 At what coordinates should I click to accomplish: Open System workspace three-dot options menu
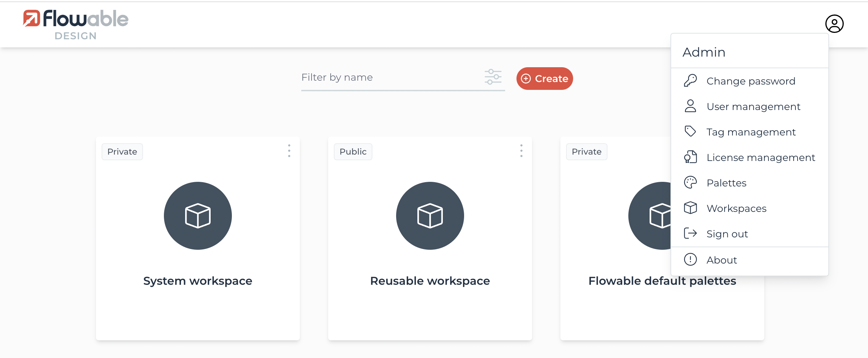289,151
